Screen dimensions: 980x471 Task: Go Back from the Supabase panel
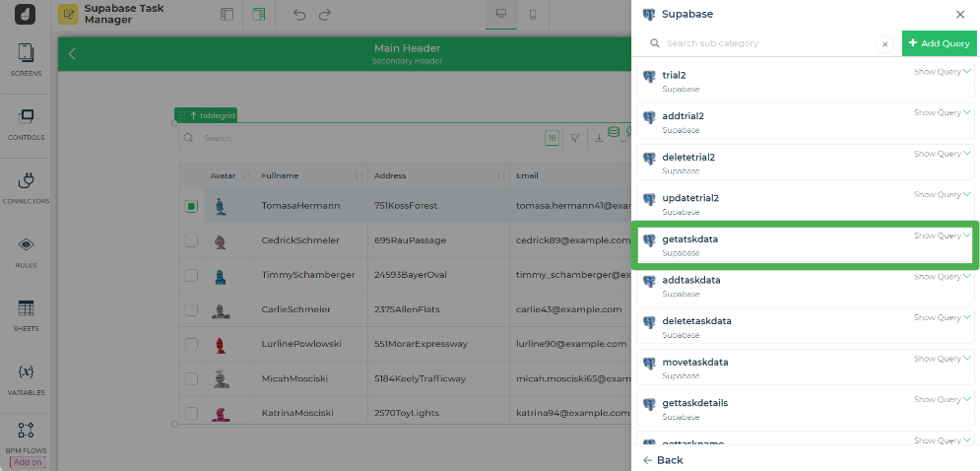click(663, 460)
